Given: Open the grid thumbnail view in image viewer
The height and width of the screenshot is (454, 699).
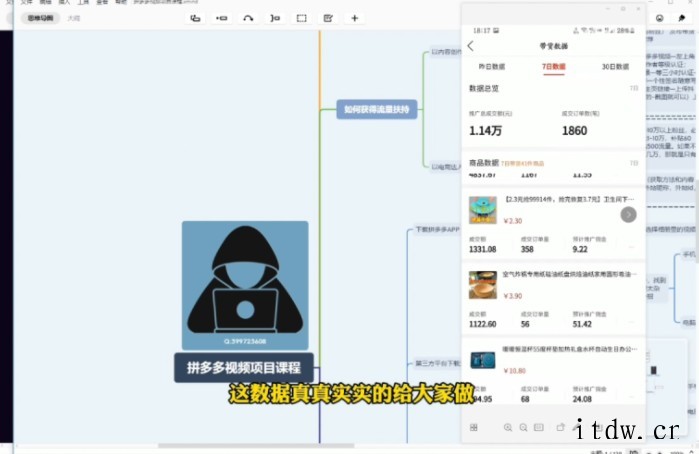Looking at the screenshot, I should point(473,427).
